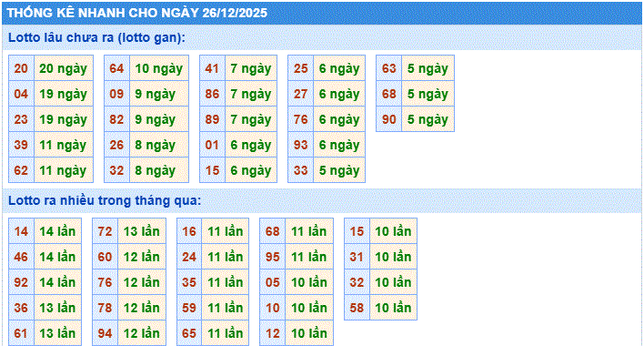The image size is (644, 346).
Task: Click number cell 90 in lotto gan table
Action: click(x=389, y=119)
